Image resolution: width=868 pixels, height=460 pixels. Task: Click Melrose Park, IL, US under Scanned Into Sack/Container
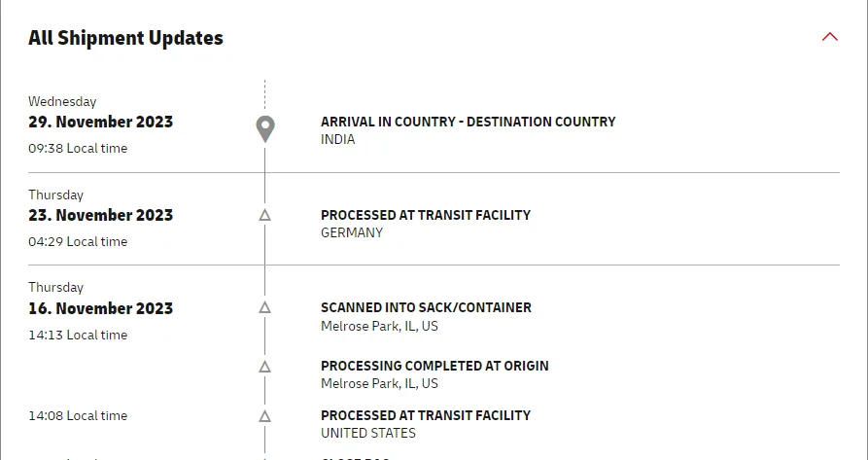pyautogui.click(x=379, y=326)
